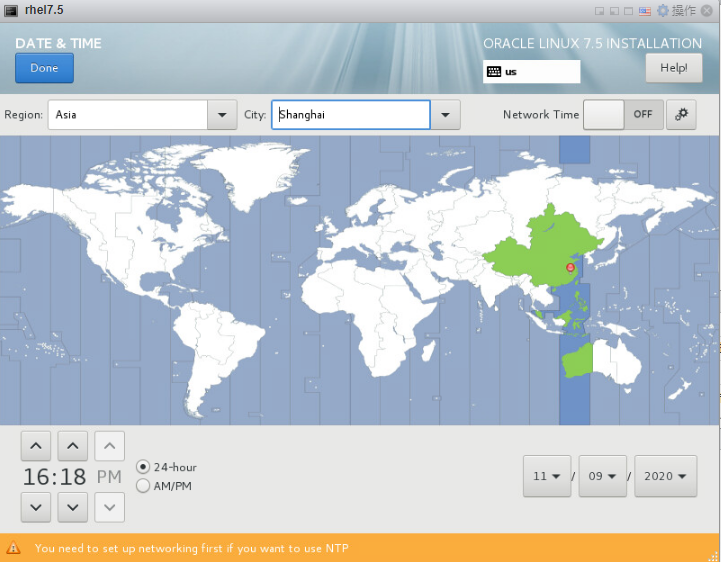Image resolution: width=721 pixels, height=562 pixels.
Task: Click the hour value 16
Action: [36, 477]
